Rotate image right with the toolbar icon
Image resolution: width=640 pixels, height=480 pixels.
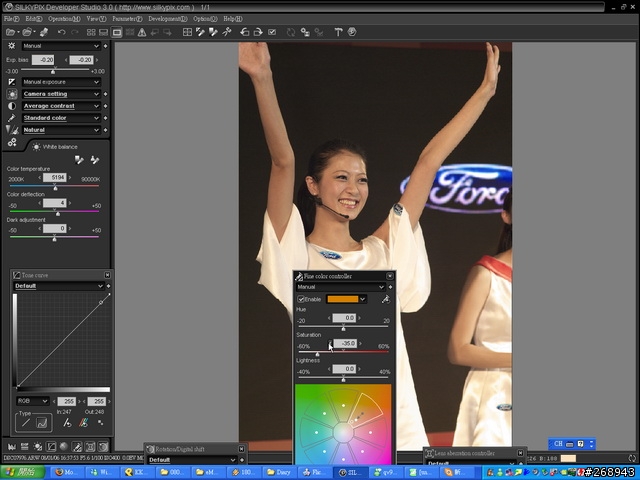(258, 32)
